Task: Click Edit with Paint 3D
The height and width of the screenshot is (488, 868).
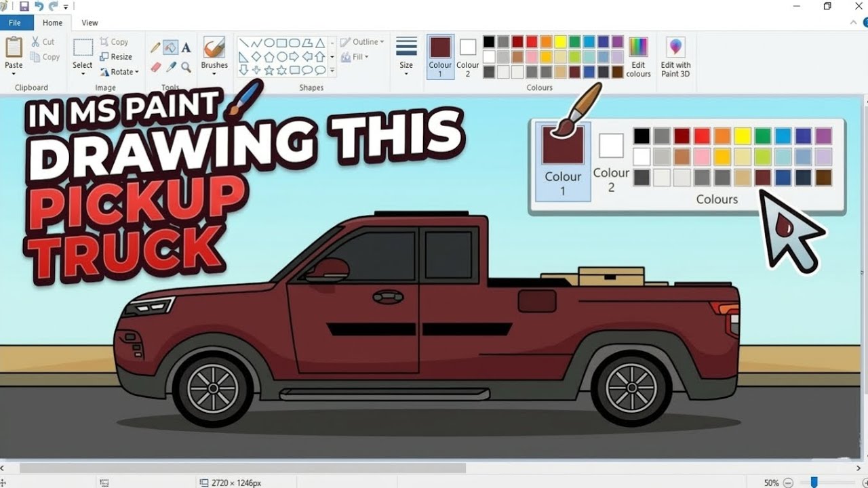Action: (675, 57)
